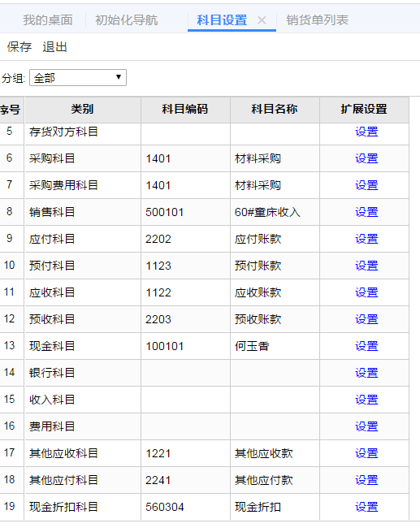
Task: Open 设置 link for 现金折扣科目 row
Action: (x=366, y=507)
